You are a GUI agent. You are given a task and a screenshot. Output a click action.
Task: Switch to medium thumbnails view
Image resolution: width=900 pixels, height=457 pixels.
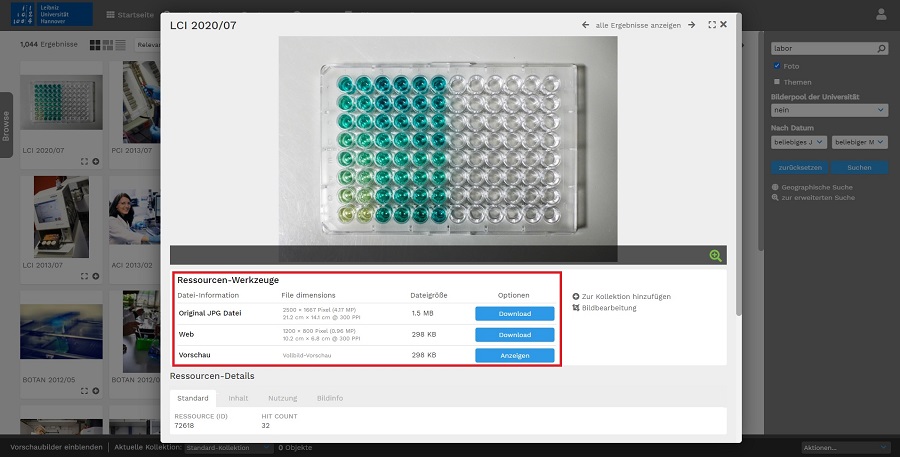point(108,45)
